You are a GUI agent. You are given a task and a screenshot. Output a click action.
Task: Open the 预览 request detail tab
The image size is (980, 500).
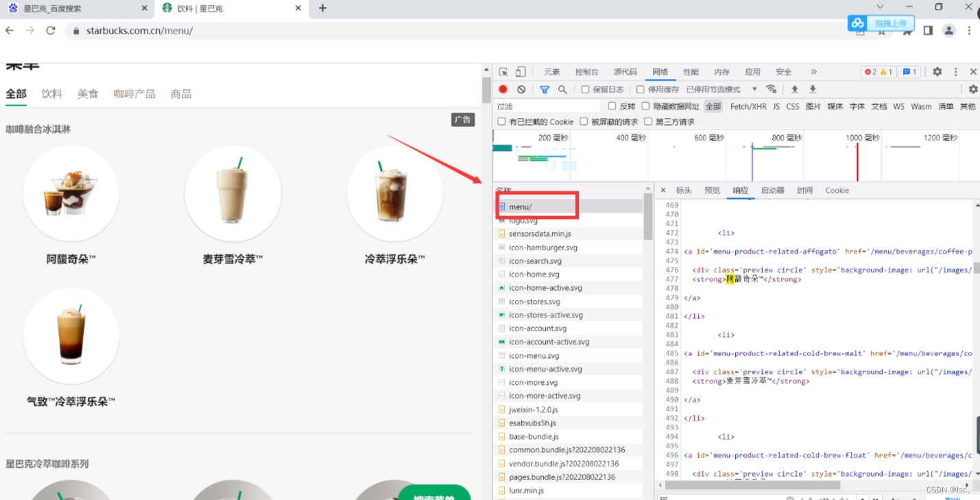(712, 191)
